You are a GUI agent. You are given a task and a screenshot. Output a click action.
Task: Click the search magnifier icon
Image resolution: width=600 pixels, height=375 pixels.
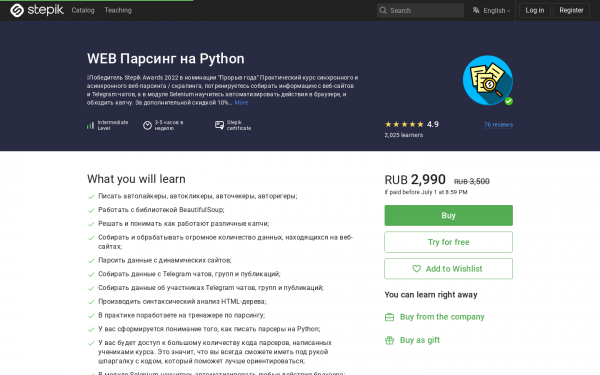click(x=383, y=10)
